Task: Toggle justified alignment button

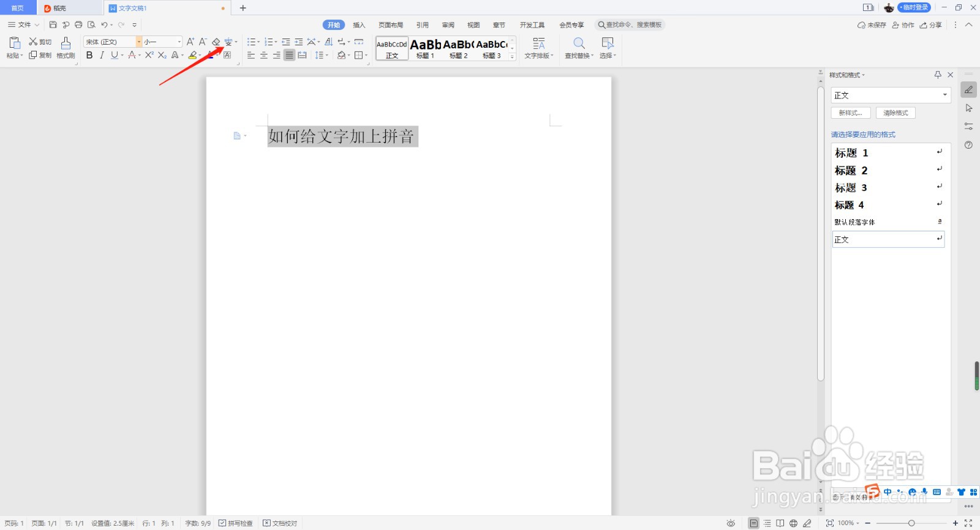Action: (290, 55)
